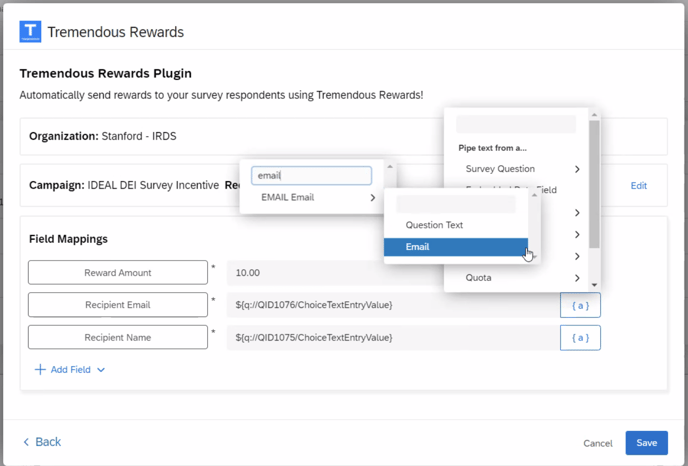Click the search field in piped text menu
Screen dimensions: 688x466
pos(516,124)
